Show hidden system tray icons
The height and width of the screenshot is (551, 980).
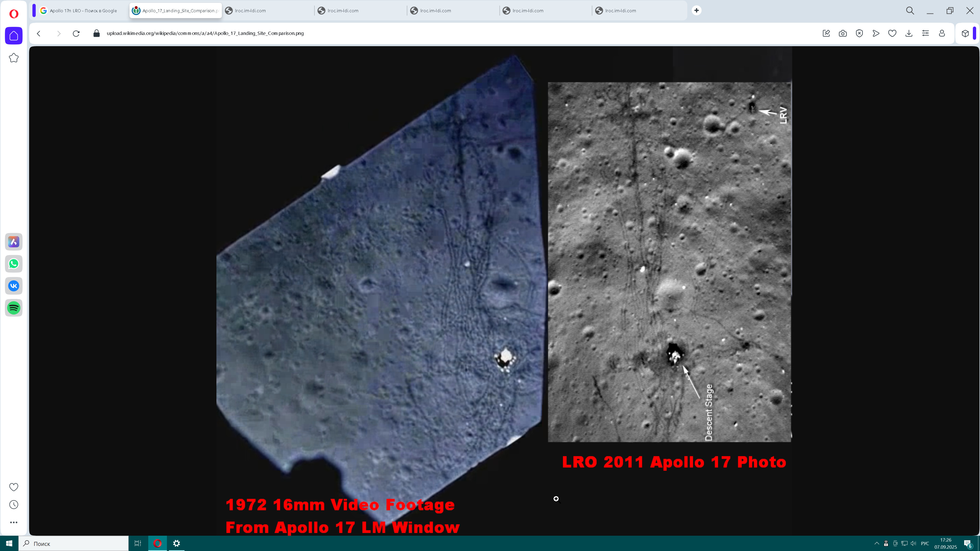(x=877, y=543)
